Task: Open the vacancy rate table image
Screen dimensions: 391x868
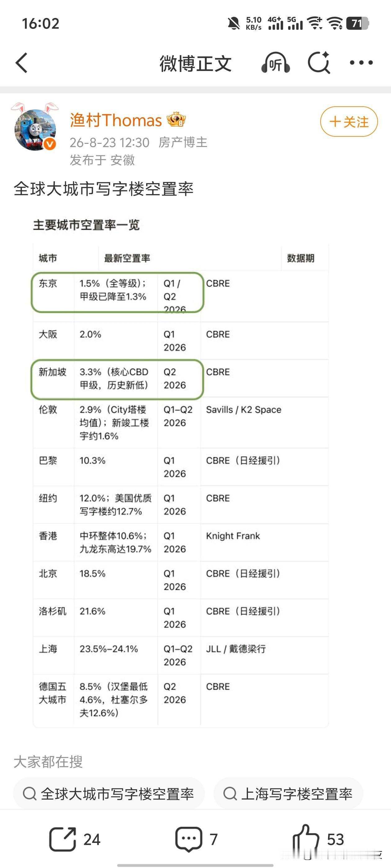Action: (181, 471)
